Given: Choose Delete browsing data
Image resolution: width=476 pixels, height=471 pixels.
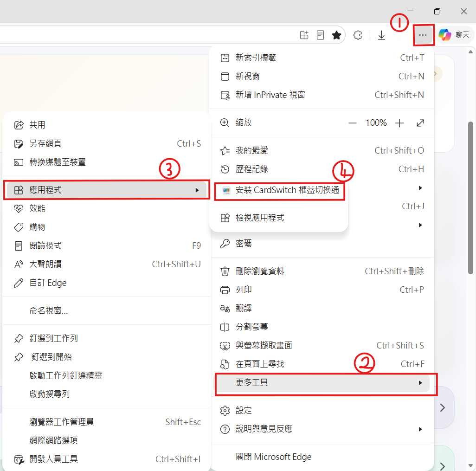Looking at the screenshot, I should pyautogui.click(x=322, y=271).
